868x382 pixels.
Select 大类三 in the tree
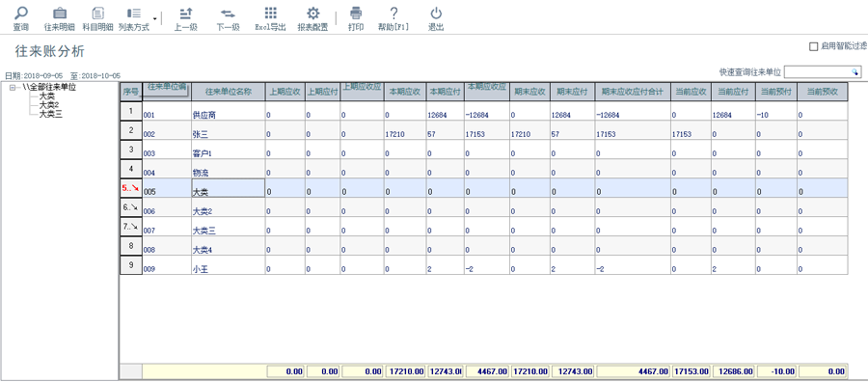coord(50,114)
